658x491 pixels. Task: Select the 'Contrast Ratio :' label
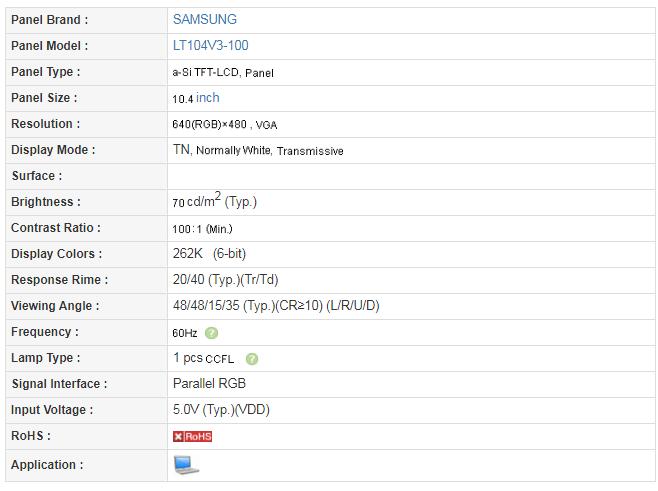coord(55,228)
